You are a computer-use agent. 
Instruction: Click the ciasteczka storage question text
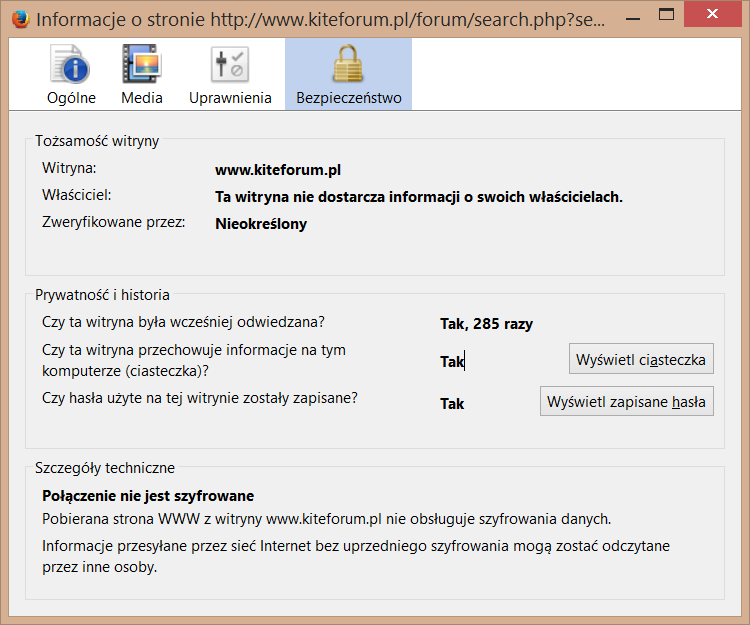click(x=194, y=360)
